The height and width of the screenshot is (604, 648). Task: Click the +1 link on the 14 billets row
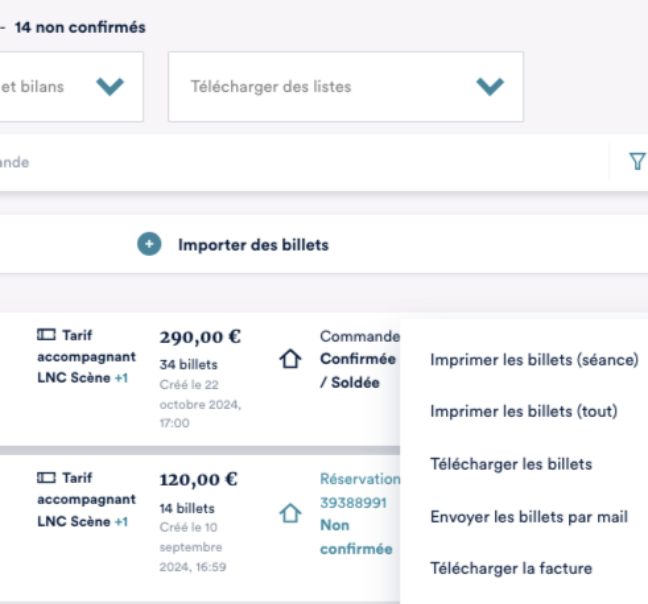(121, 522)
